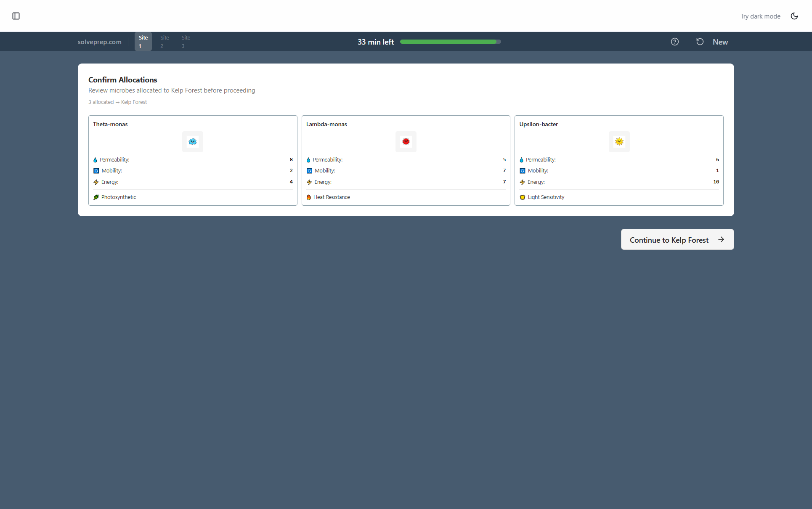
Task: Select the Lambda-monas microbe icon
Action: coord(406,142)
